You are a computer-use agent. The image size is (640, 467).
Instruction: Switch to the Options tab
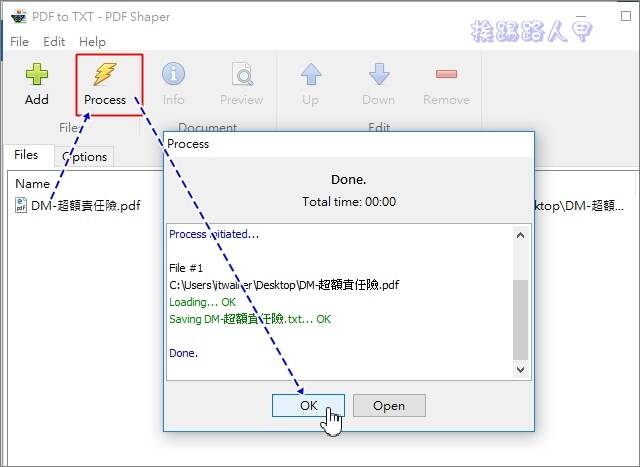pos(84,157)
